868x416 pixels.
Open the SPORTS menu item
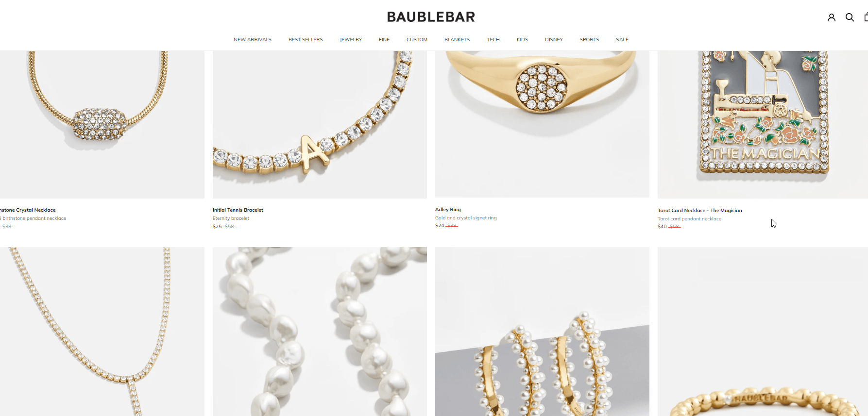point(589,40)
